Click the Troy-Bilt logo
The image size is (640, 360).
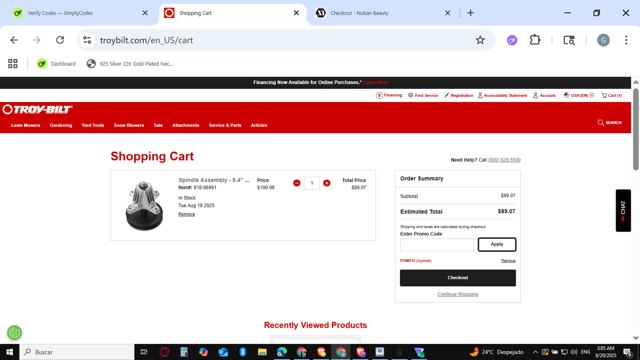[x=37, y=109]
